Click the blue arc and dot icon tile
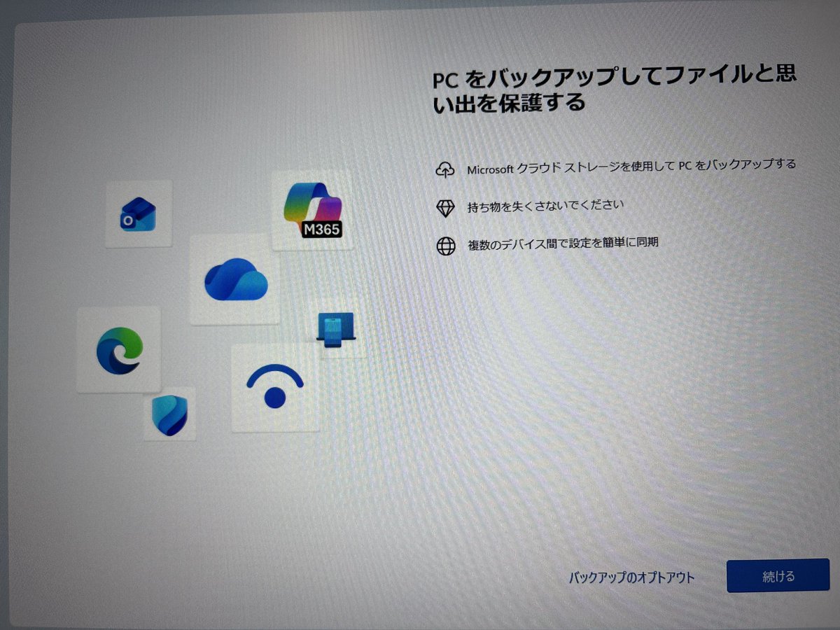Screen dimensions: 840x630 pos(275,388)
